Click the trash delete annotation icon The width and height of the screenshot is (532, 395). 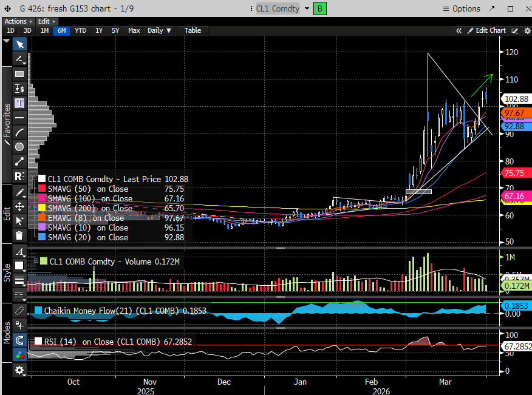tap(19, 235)
